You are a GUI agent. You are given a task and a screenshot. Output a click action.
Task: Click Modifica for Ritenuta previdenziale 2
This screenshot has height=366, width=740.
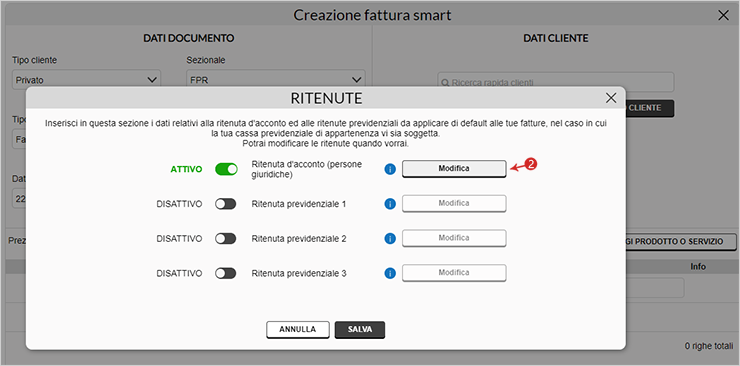coord(454,238)
